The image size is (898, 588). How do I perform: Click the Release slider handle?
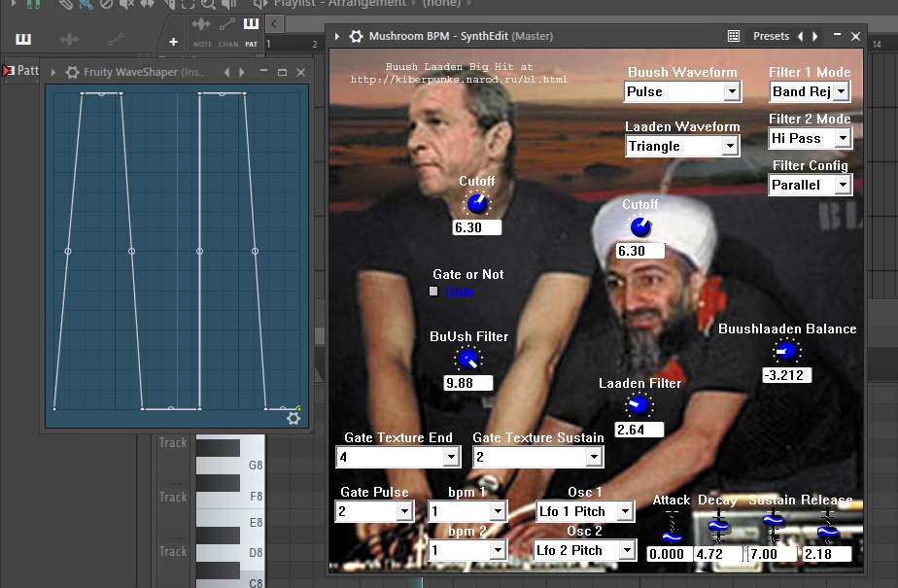(x=827, y=532)
